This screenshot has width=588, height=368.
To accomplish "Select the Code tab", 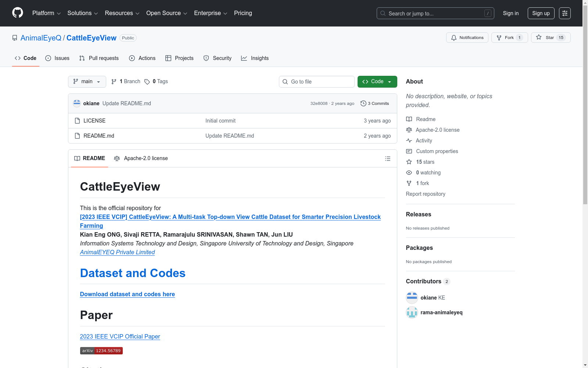I will tap(26, 58).
